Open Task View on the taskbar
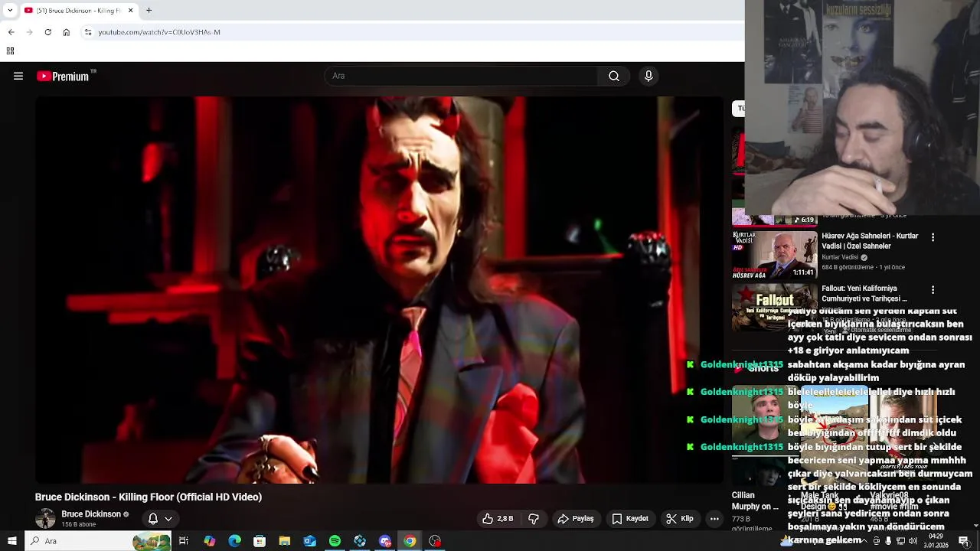 tap(184, 541)
